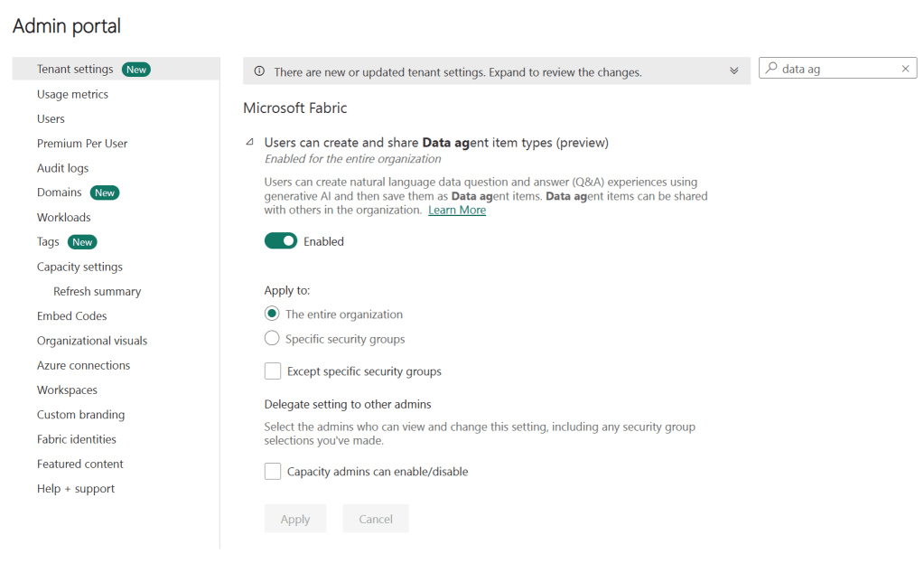Click the info icon in notification banner
924x582 pixels.
tap(259, 71)
